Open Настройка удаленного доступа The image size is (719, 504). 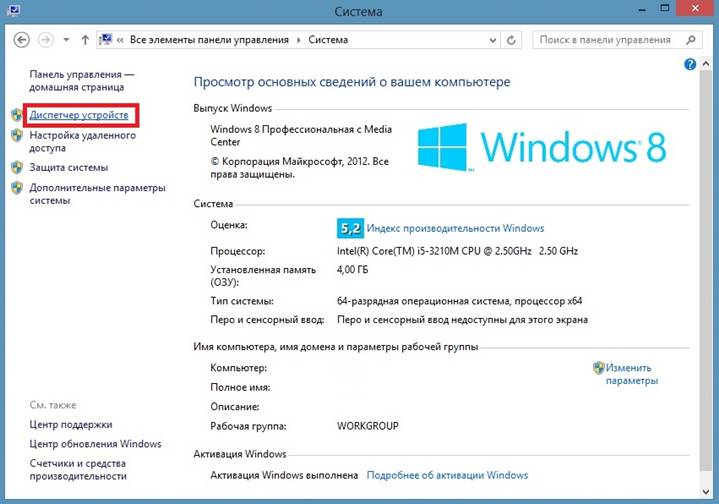(x=83, y=142)
